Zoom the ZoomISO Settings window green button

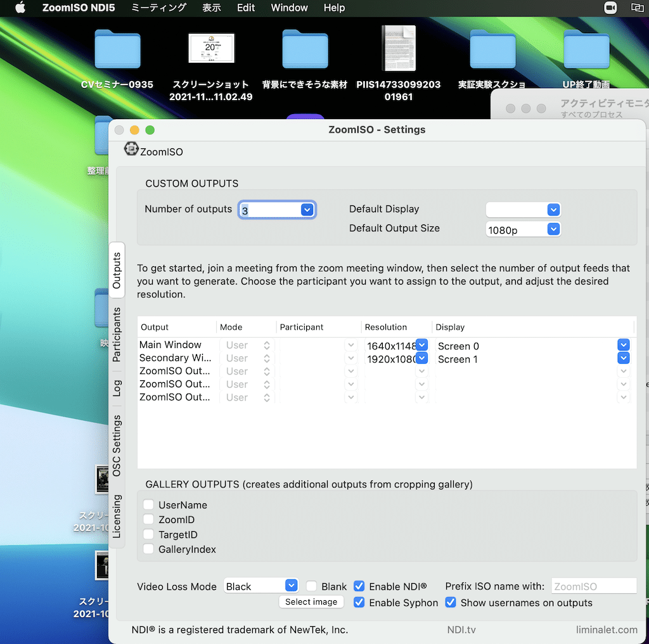coord(150,130)
